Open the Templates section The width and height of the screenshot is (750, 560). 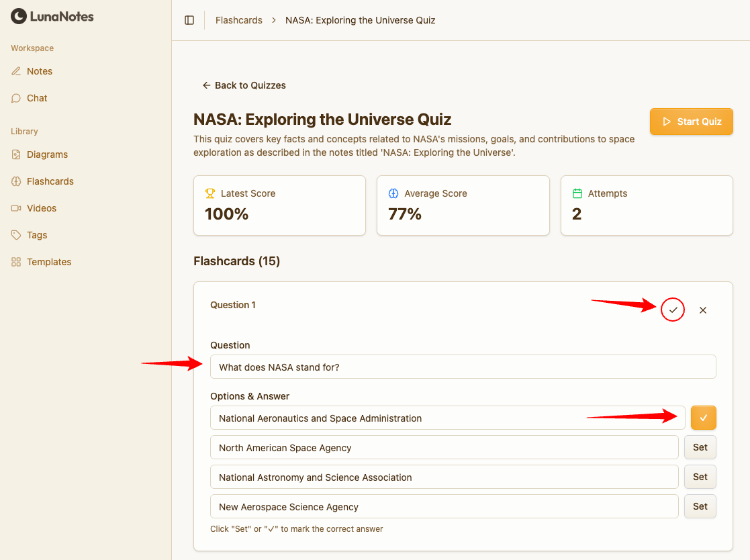click(x=49, y=262)
